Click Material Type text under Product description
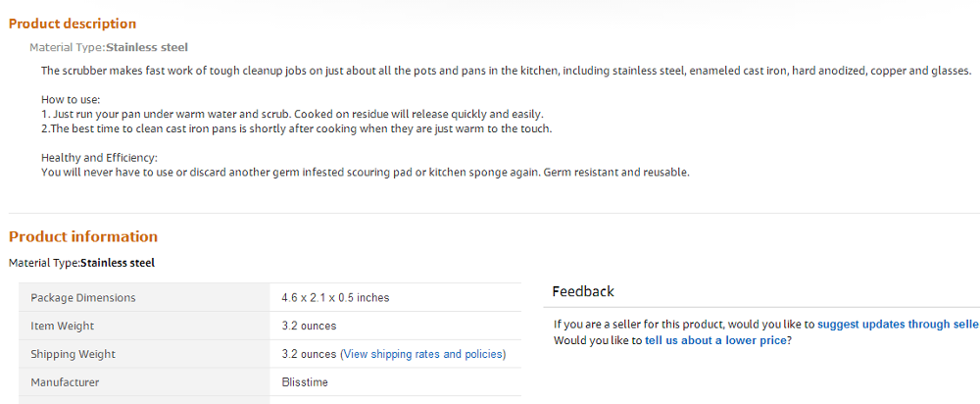This screenshot has width=980, height=404. [109, 47]
